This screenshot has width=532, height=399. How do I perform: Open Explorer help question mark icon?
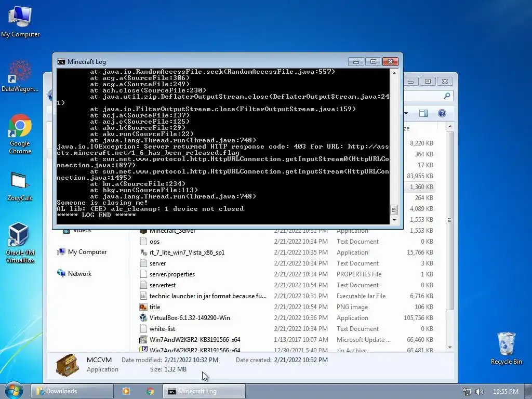click(442, 113)
